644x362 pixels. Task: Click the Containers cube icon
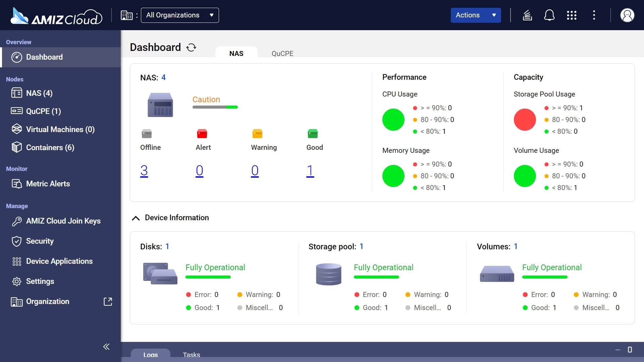pyautogui.click(x=16, y=147)
